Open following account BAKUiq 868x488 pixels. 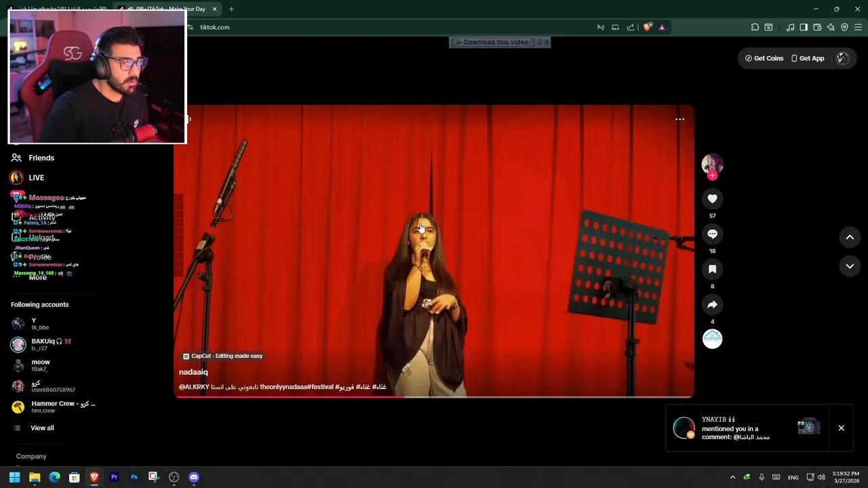pos(42,344)
